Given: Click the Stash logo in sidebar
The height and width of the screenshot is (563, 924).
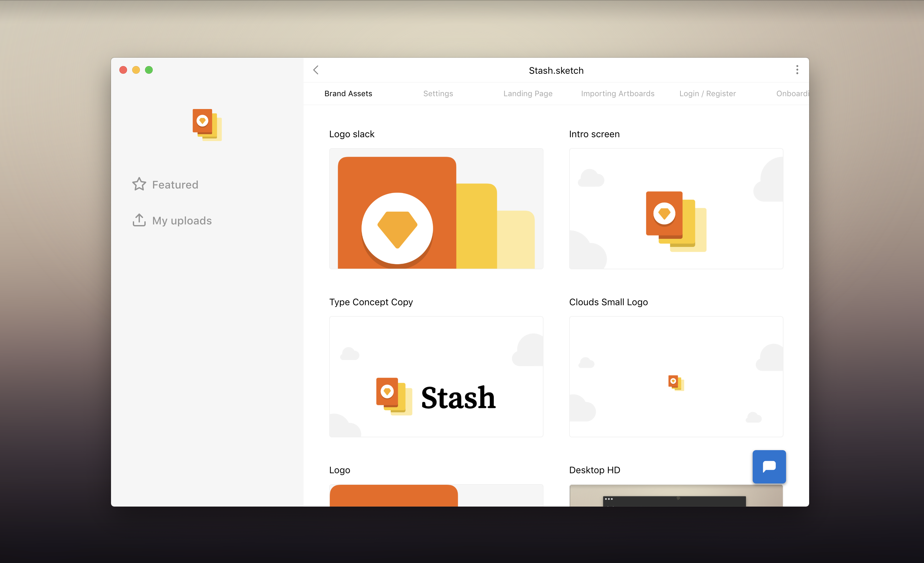Looking at the screenshot, I should coord(207,125).
